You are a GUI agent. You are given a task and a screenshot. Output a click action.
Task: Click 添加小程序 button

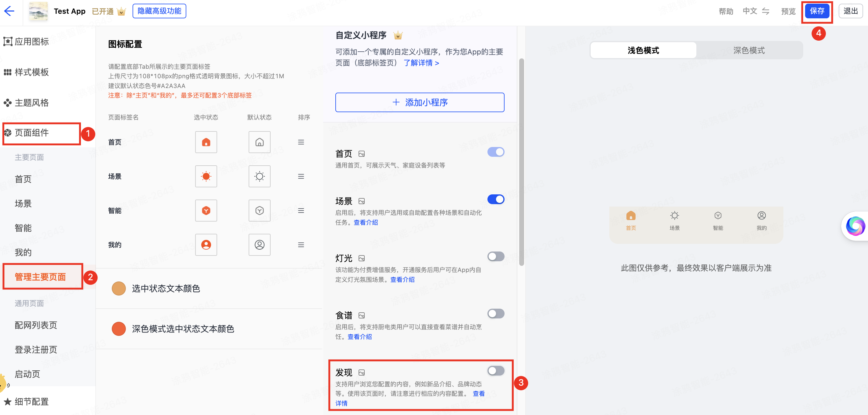point(420,102)
